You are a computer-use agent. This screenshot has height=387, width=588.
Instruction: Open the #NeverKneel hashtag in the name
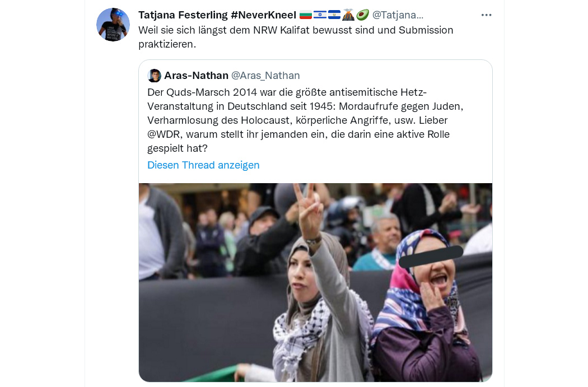[x=263, y=15]
